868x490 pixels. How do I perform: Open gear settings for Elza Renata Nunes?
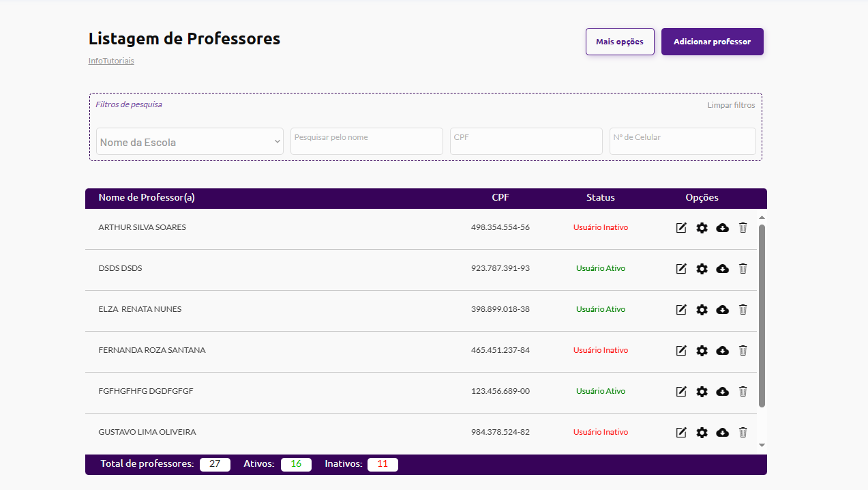[702, 310]
